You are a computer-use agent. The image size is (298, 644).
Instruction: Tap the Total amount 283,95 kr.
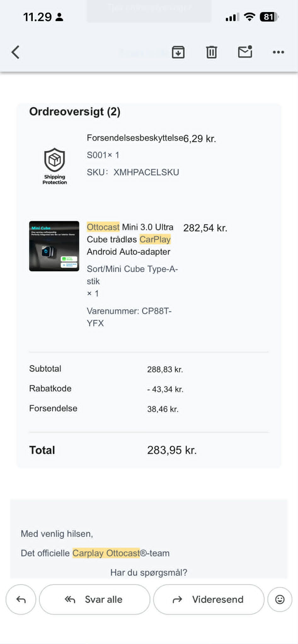click(172, 450)
